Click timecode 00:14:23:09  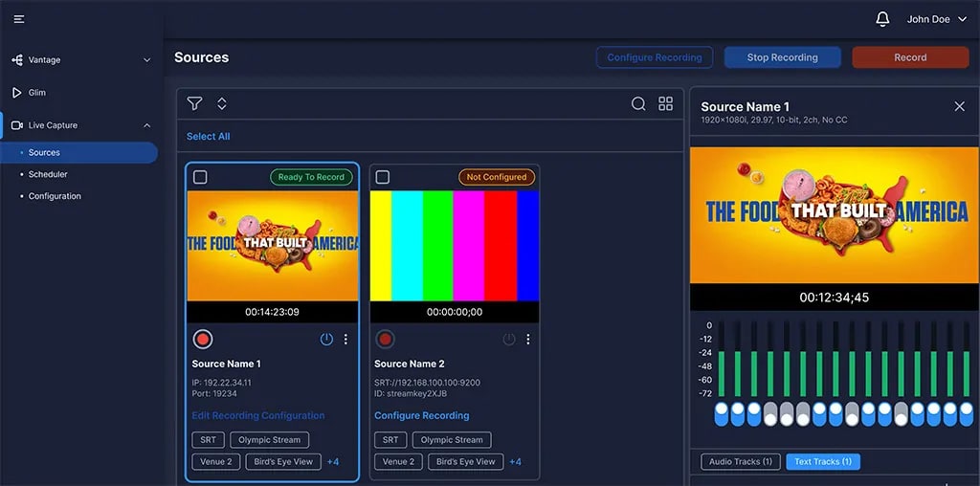(272, 312)
